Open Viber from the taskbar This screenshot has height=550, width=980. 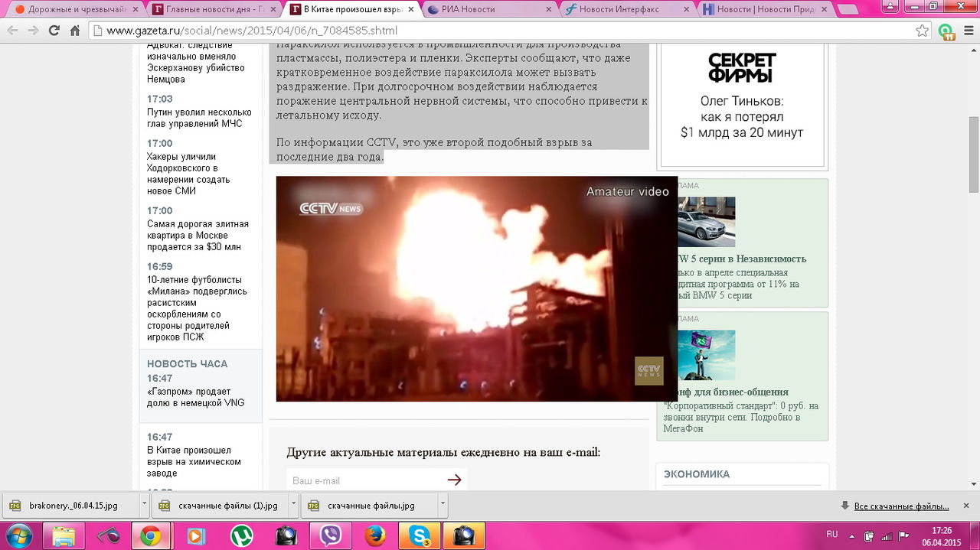coord(331,535)
